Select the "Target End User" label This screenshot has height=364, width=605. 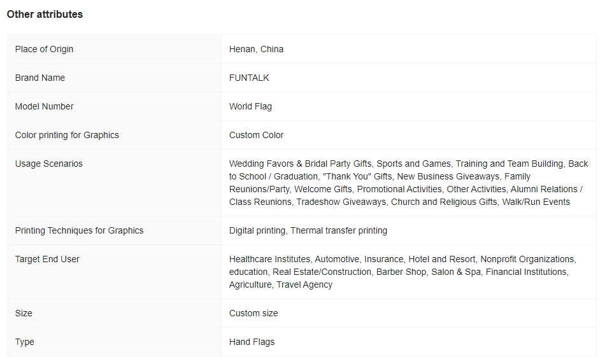47,259
